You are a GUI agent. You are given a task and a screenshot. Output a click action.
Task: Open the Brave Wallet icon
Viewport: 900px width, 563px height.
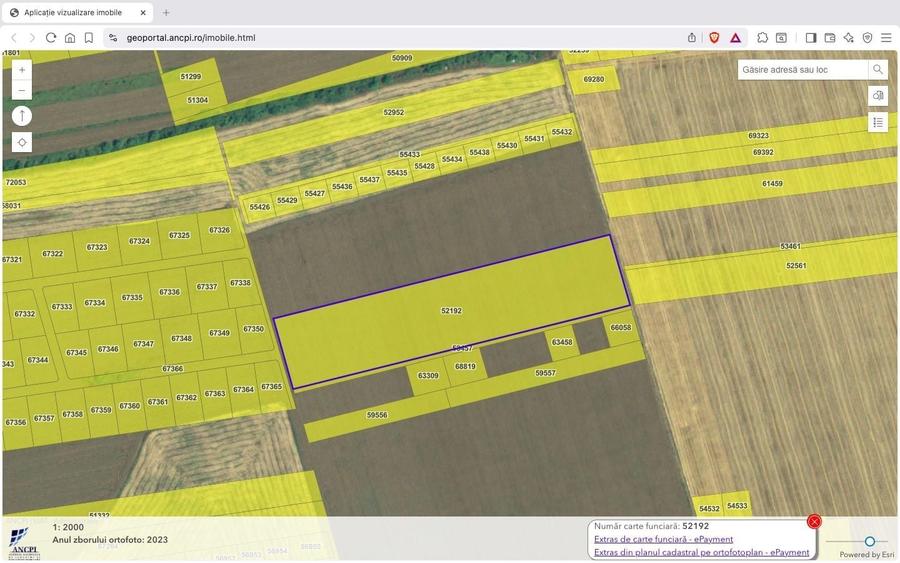point(830,38)
